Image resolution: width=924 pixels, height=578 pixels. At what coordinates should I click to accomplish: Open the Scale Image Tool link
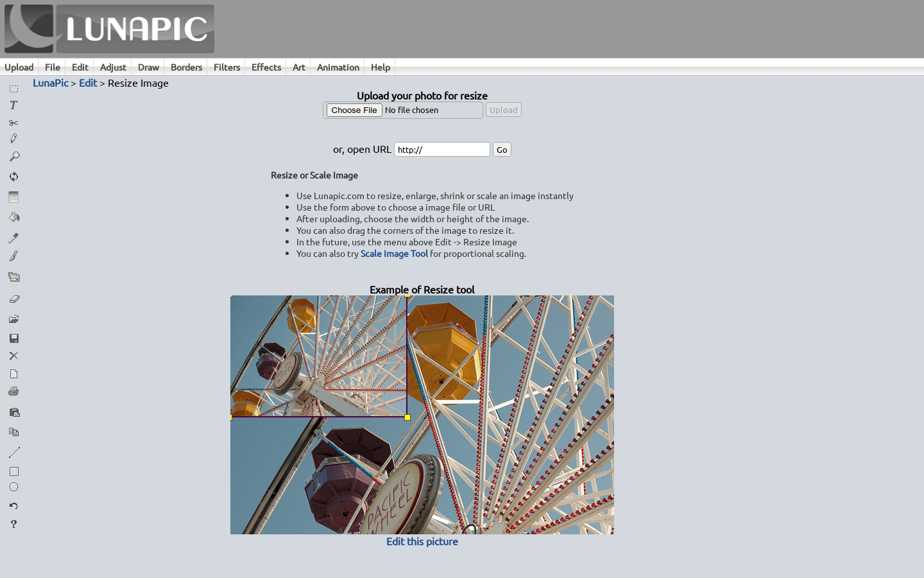tap(394, 254)
